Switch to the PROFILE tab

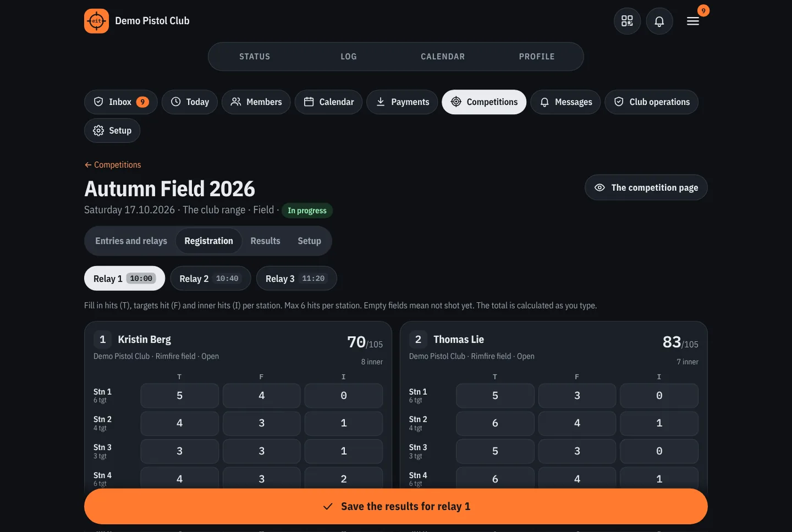click(537, 57)
